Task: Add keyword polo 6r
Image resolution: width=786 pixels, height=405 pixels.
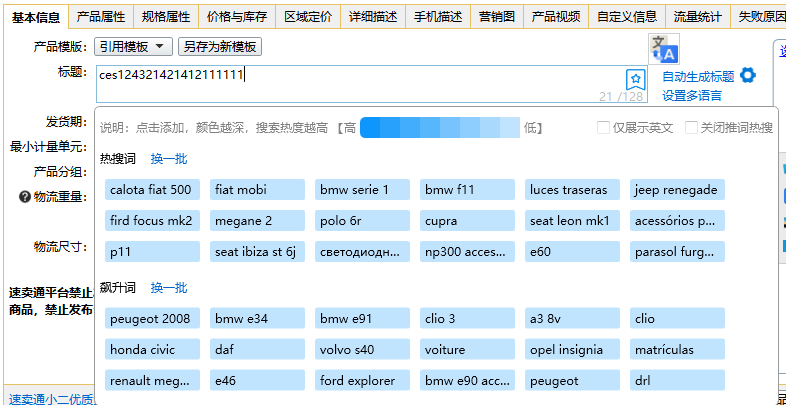Action: click(362, 221)
